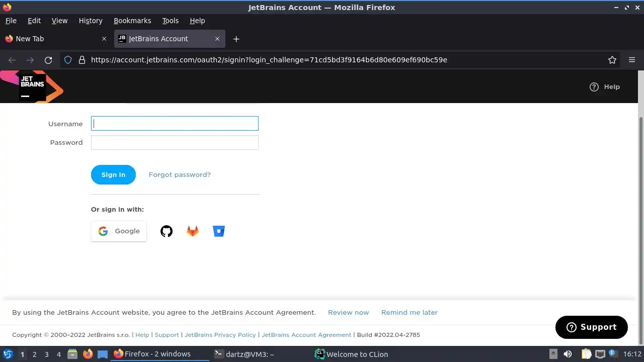Click show desktop taskbar icon
The image size is (644, 362).
(x=103, y=354)
